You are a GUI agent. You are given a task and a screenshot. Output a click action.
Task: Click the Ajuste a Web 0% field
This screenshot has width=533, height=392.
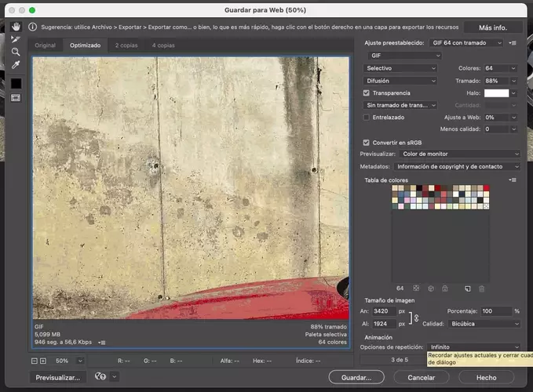pyautogui.click(x=496, y=118)
